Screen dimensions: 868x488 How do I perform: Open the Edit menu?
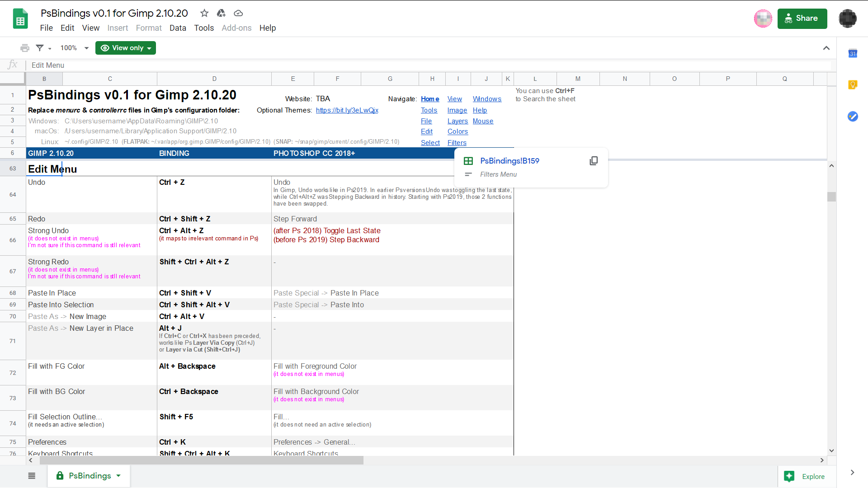pyautogui.click(x=67, y=28)
